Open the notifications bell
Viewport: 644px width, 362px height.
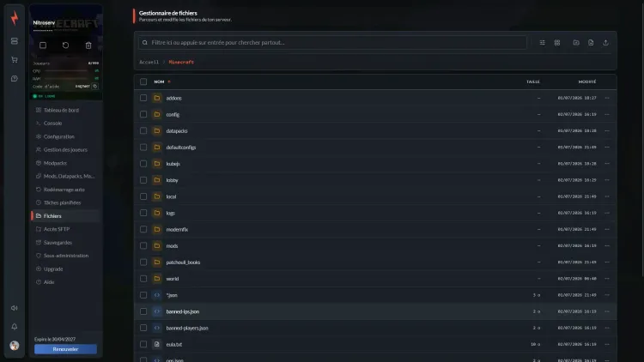pyautogui.click(x=15, y=327)
